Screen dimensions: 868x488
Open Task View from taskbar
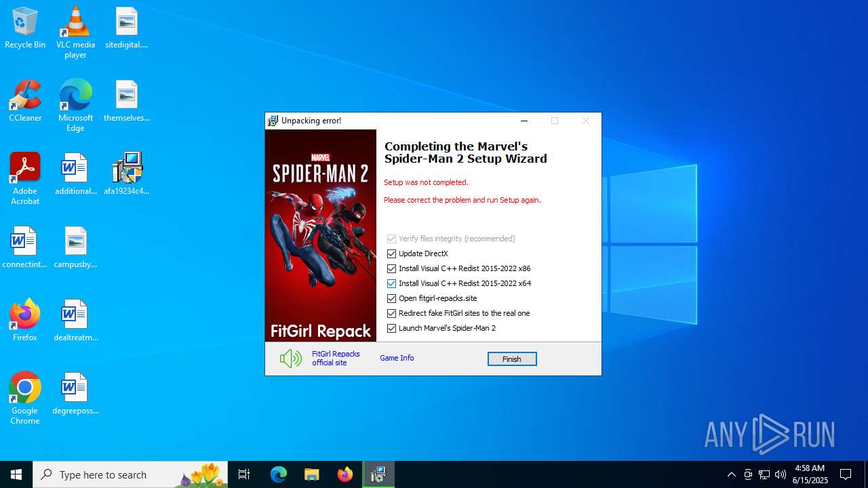point(244,474)
